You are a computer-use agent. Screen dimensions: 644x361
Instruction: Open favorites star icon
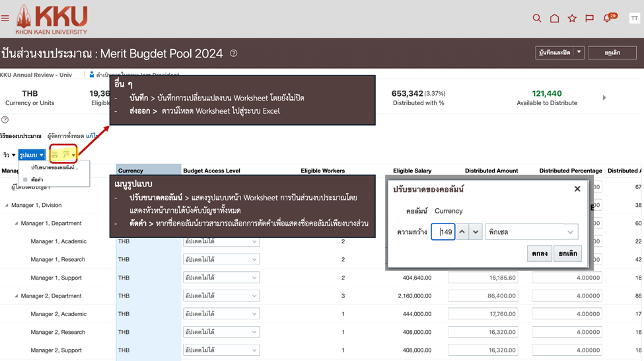tap(572, 19)
